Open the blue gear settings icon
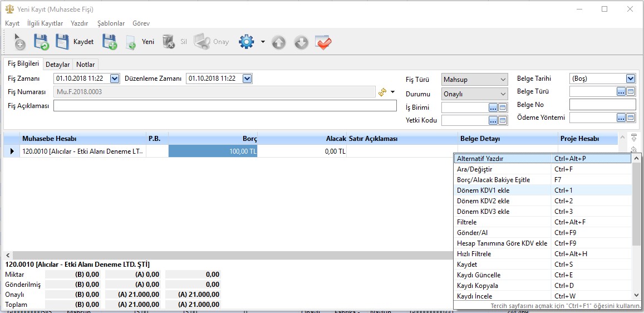The height and width of the screenshot is (313, 644). pyautogui.click(x=246, y=42)
